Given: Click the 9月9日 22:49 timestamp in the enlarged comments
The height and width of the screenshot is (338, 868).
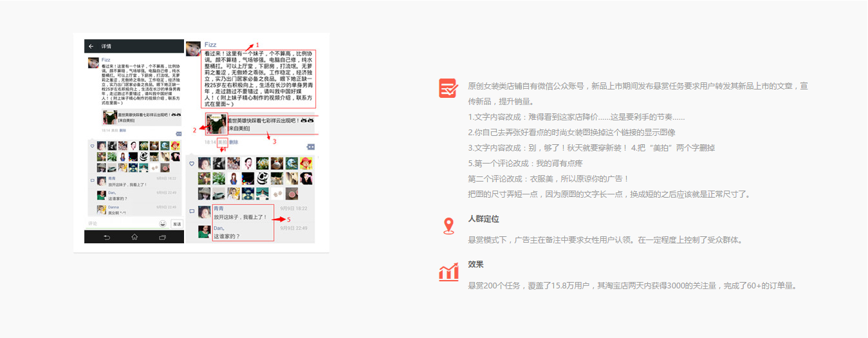Looking at the screenshot, I should click(294, 228).
